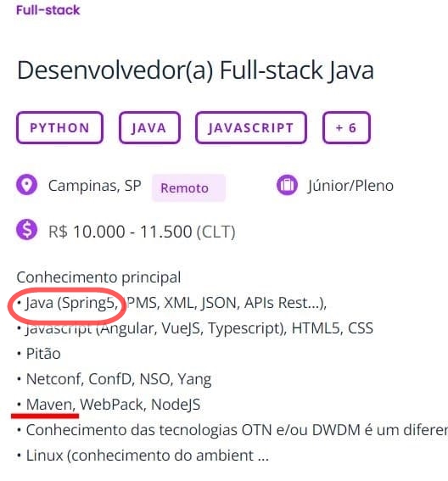
Task: Expand the truncated Linux description ellipsis
Action: pos(263,457)
